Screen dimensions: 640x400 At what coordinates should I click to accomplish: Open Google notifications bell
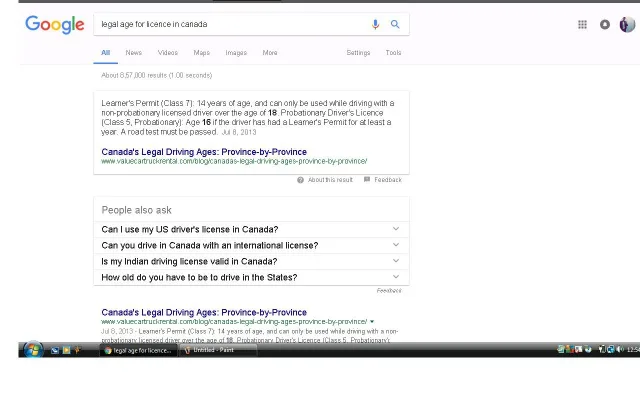tap(605, 24)
